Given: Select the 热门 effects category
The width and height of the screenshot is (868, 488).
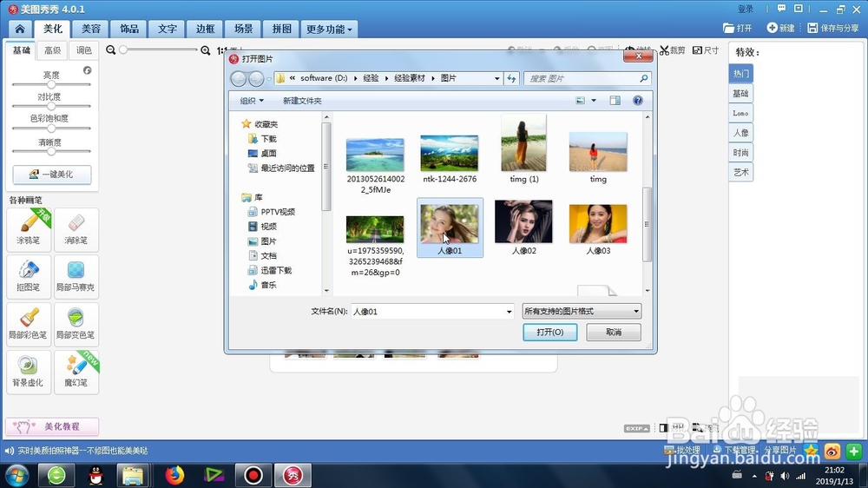Looking at the screenshot, I should (740, 74).
